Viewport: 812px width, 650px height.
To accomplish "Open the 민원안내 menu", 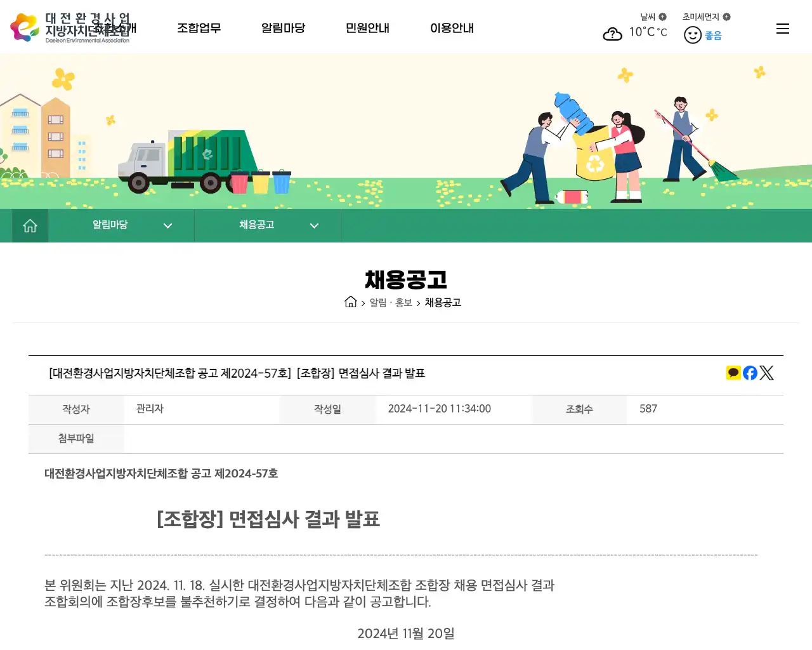I will (x=367, y=28).
